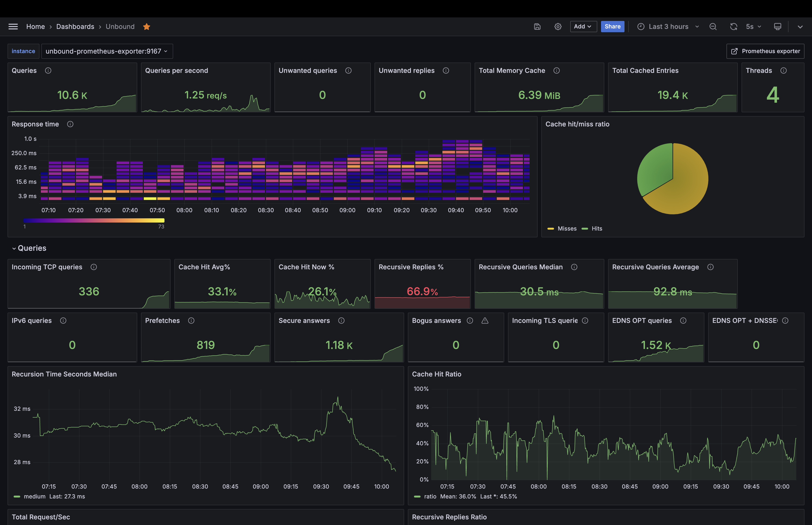
Task: Toggle the ratio series legend item
Action: 430,496
